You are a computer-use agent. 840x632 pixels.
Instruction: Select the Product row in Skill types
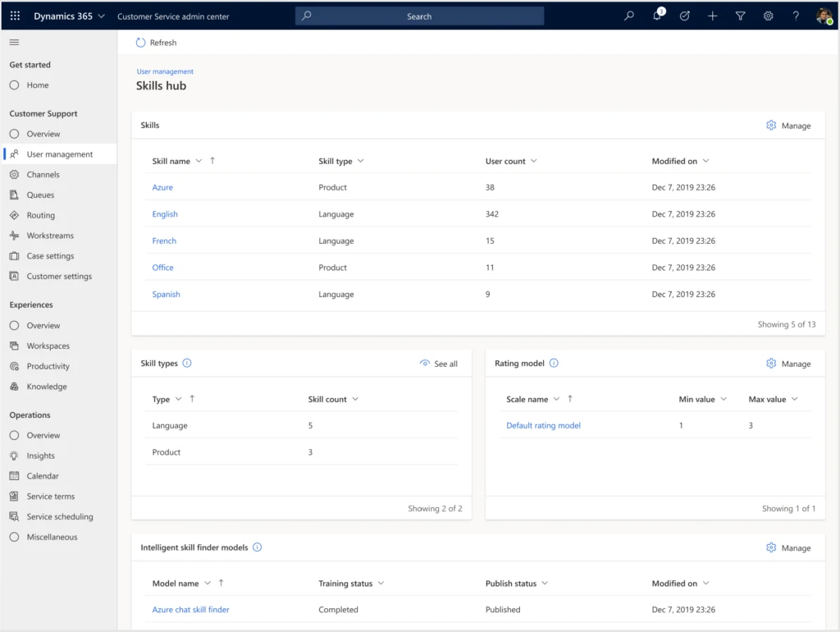[x=301, y=452]
